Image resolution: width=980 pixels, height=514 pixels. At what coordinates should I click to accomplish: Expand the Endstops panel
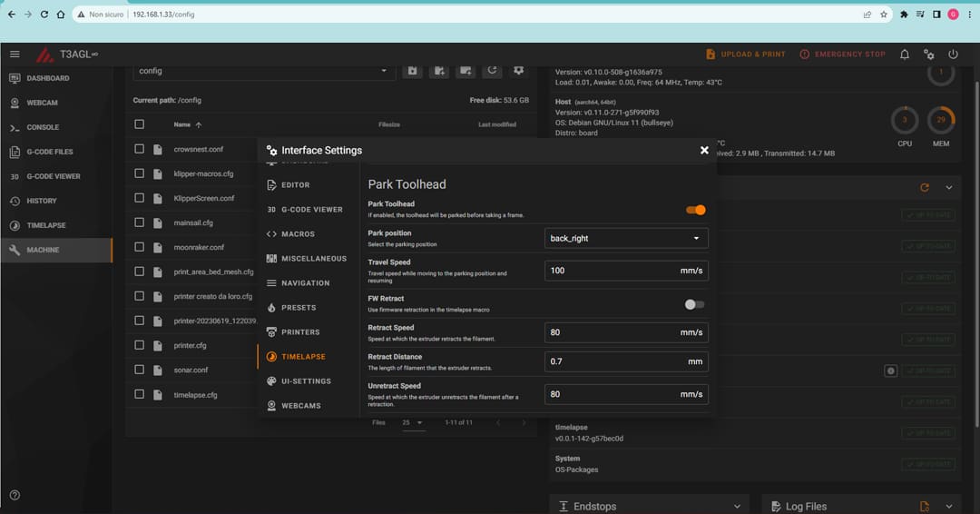pyautogui.click(x=737, y=507)
